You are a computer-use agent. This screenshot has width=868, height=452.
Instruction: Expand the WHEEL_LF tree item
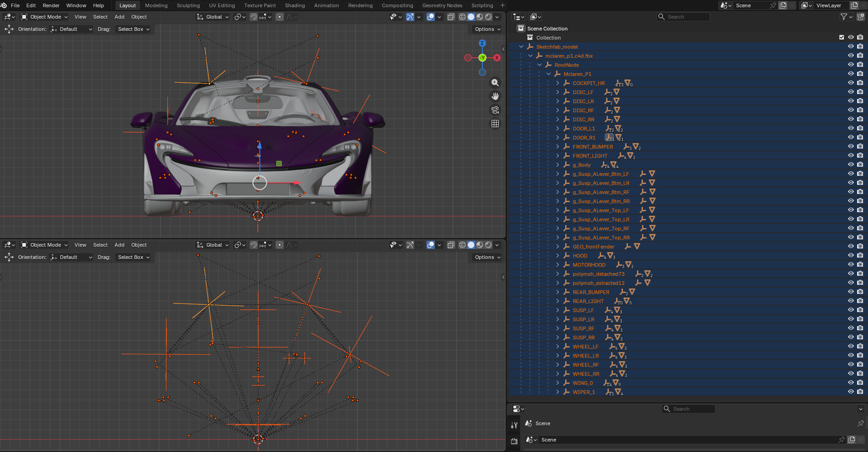pos(558,347)
